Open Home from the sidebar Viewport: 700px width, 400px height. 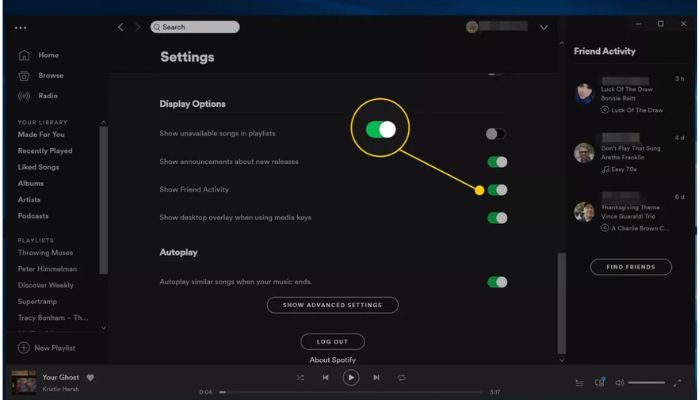click(x=48, y=55)
